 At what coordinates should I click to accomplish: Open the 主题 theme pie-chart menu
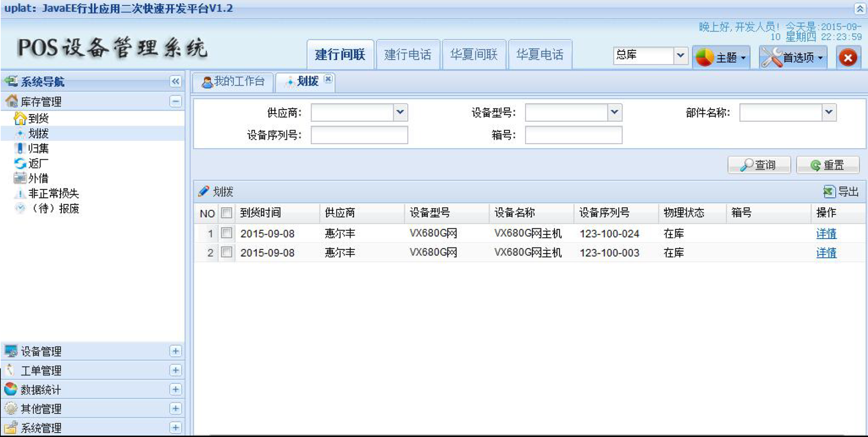pyautogui.click(x=721, y=58)
